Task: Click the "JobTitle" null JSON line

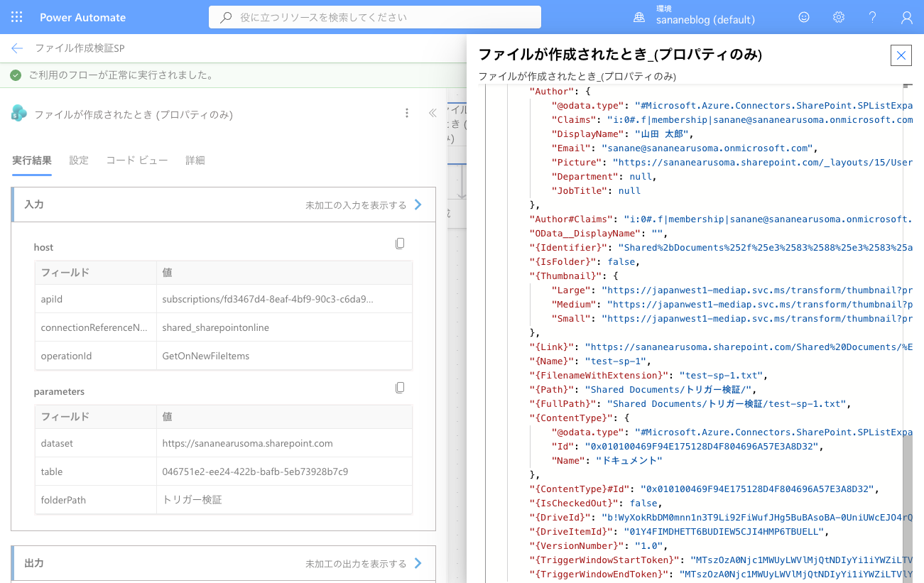Action: 596,190
